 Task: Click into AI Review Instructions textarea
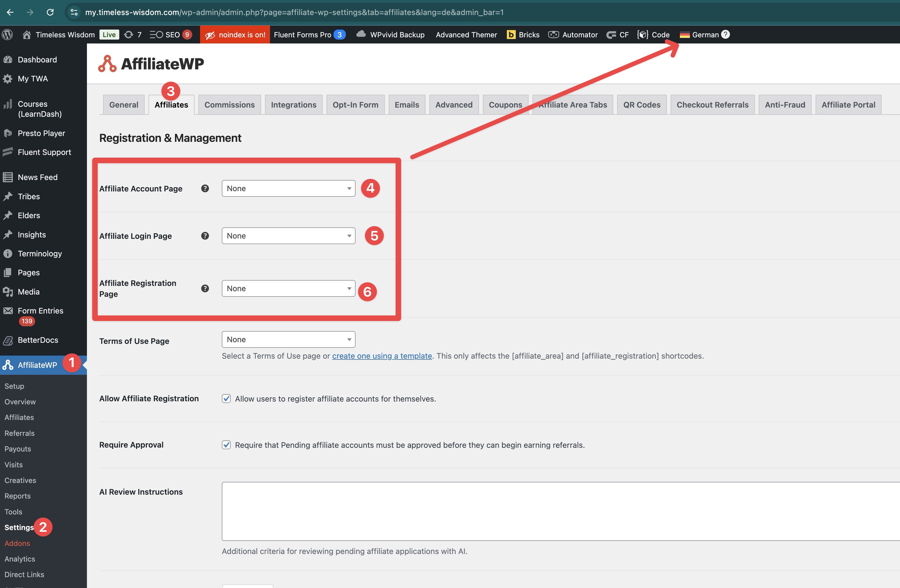click(561, 511)
